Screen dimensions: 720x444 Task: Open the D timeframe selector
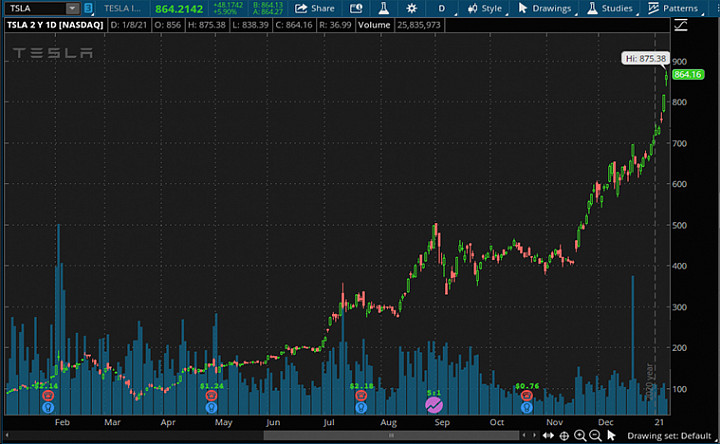(x=442, y=8)
